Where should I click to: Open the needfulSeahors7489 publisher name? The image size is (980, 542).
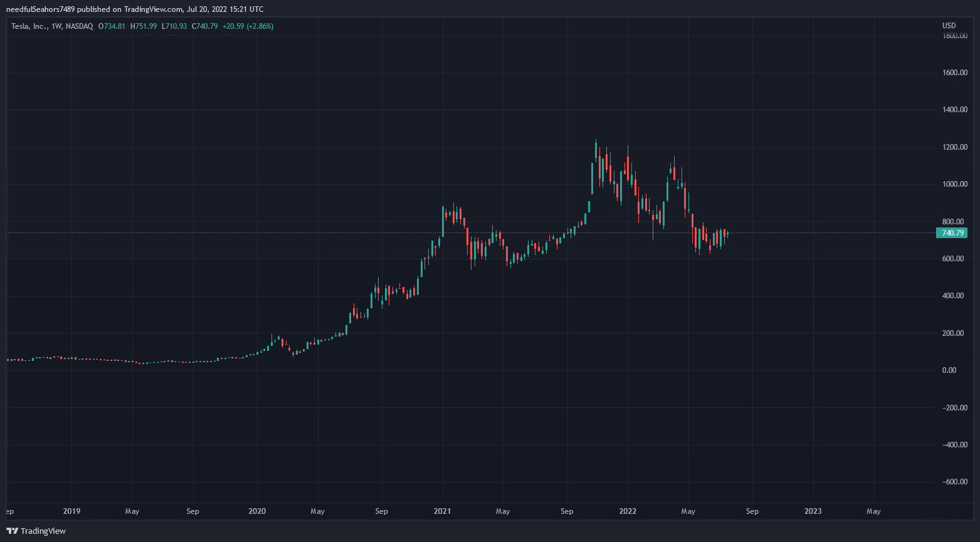40,9
